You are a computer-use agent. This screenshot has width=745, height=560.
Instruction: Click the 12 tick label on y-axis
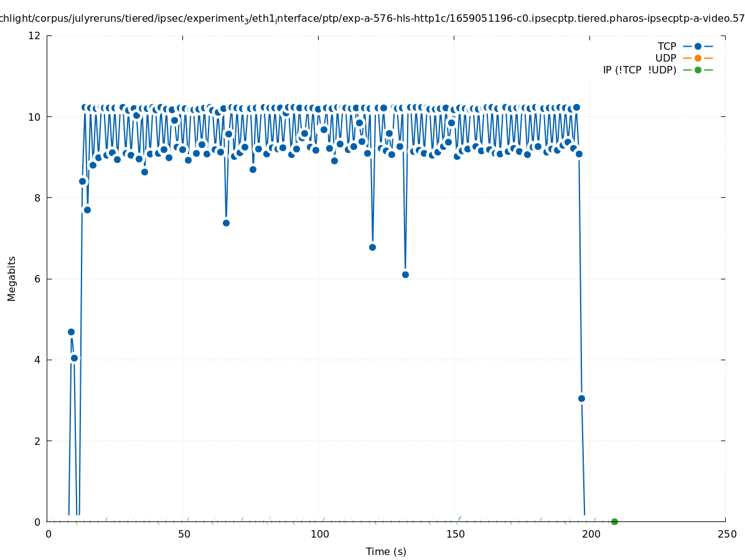tap(35, 35)
